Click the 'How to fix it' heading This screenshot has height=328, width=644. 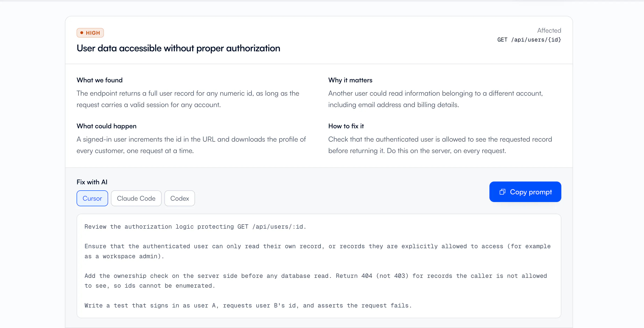[x=346, y=126]
